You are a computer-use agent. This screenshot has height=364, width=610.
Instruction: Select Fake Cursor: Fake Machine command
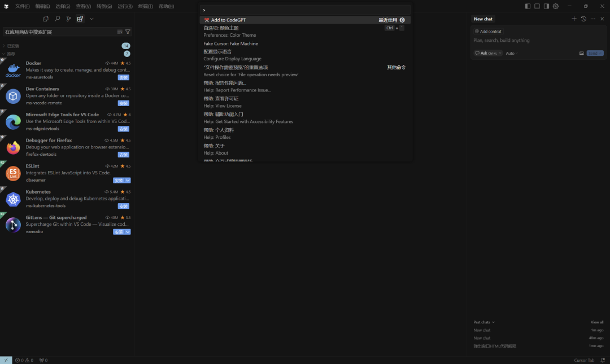(305, 43)
